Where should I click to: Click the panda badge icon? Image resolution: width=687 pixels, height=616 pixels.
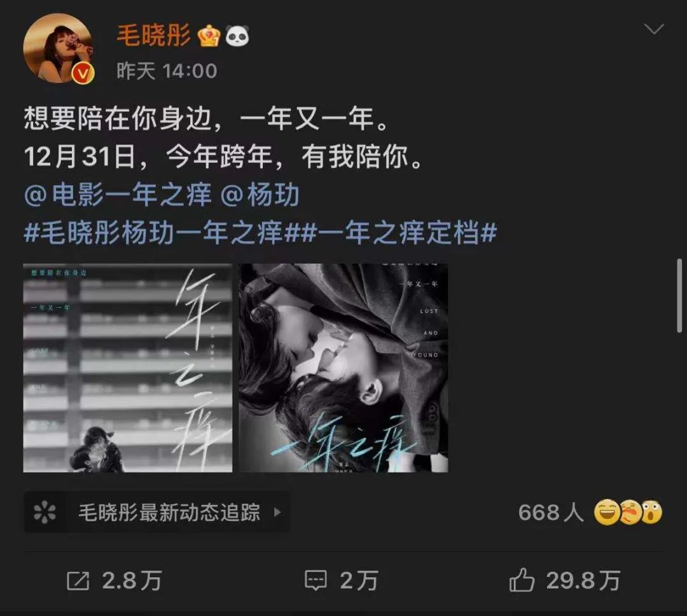(237, 36)
